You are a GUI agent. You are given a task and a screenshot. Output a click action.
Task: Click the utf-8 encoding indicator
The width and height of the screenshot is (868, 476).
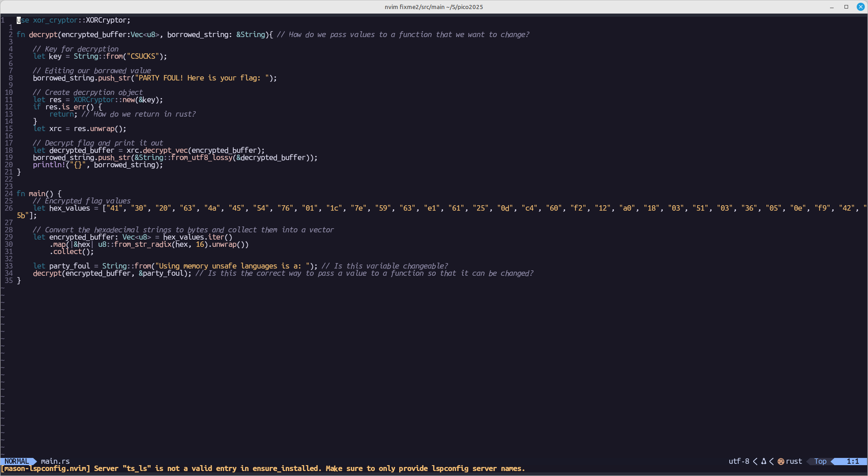tap(739, 462)
